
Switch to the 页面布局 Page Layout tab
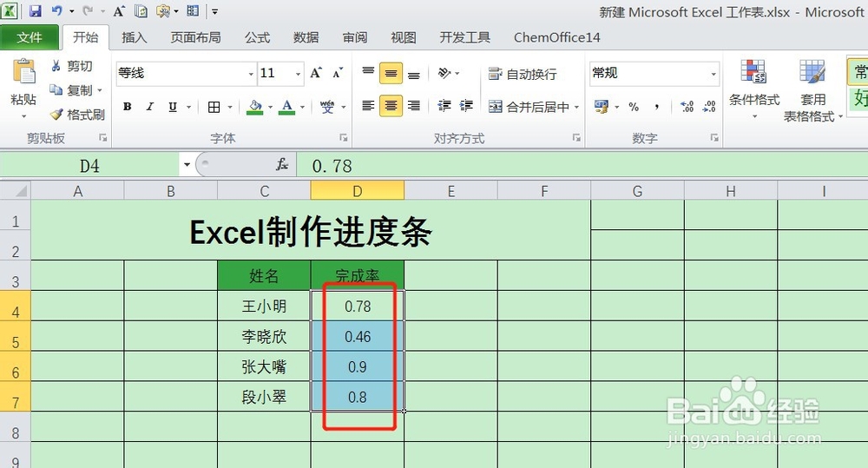195,37
